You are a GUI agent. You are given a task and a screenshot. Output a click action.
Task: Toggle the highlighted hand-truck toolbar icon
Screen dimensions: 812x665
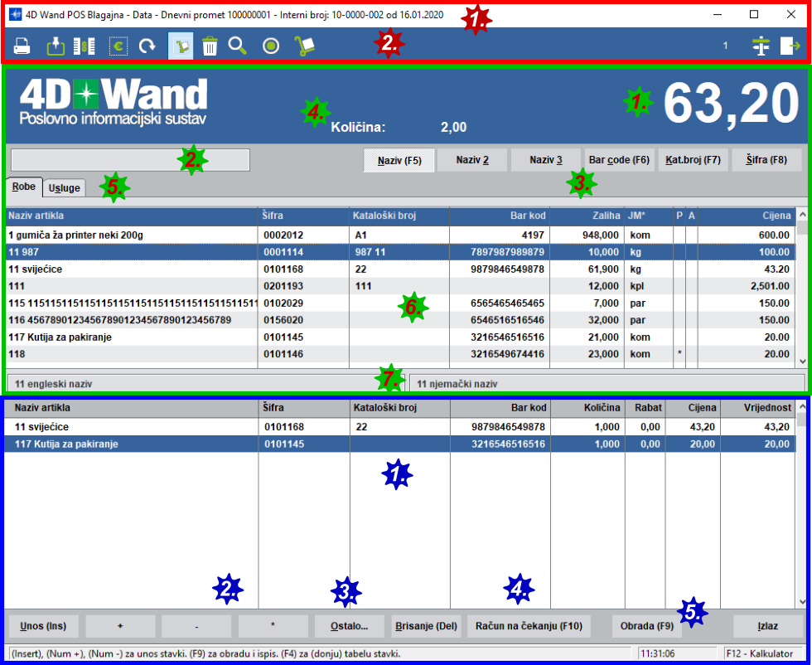pyautogui.click(x=181, y=46)
